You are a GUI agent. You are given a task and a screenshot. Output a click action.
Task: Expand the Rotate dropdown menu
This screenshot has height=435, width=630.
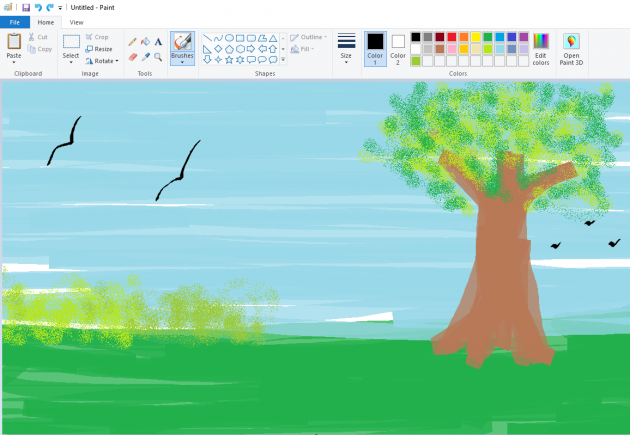(103, 60)
